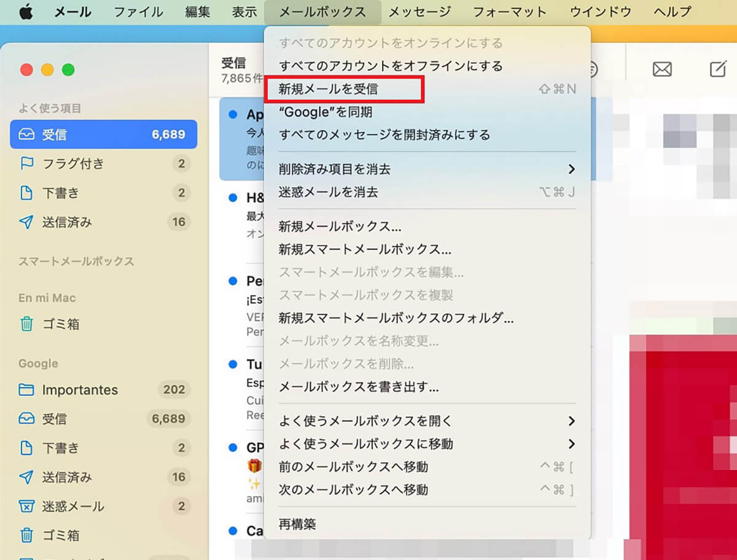Viewport: 737px width, 560px height.
Task: Open the メール application menu
Action: (x=73, y=12)
